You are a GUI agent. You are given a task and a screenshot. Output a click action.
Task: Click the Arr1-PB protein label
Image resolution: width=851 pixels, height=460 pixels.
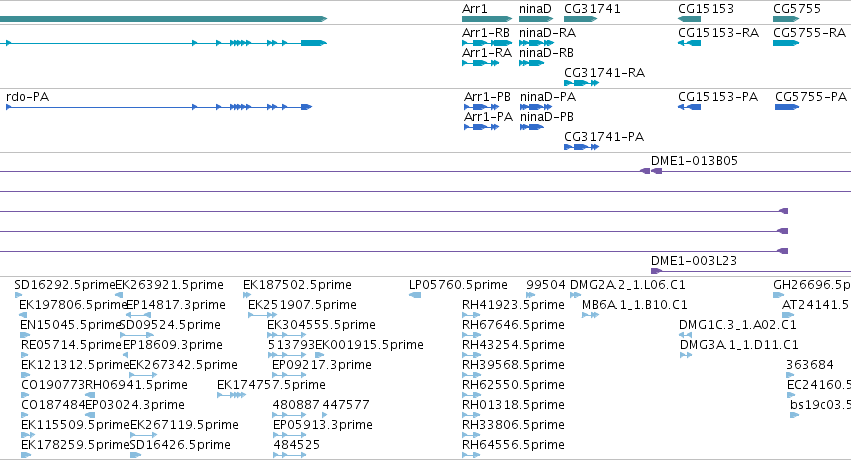coord(487,97)
